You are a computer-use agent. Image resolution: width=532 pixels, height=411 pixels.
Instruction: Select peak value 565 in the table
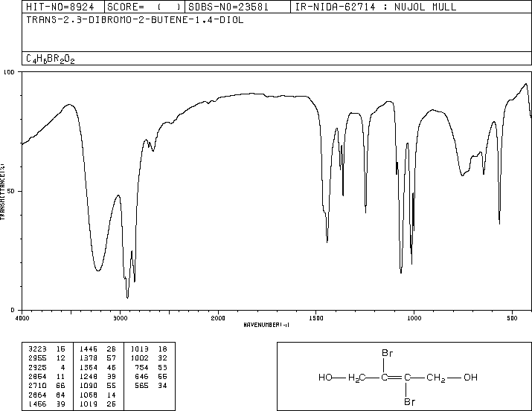(x=142, y=386)
